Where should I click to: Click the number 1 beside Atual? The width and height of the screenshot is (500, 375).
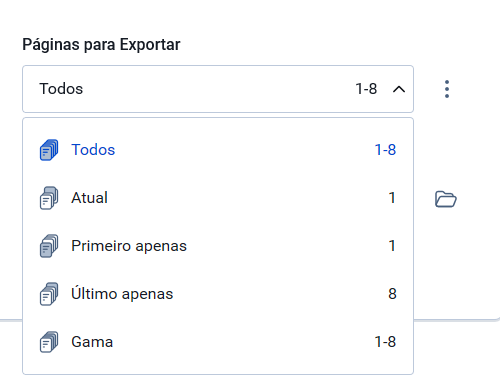point(392,198)
